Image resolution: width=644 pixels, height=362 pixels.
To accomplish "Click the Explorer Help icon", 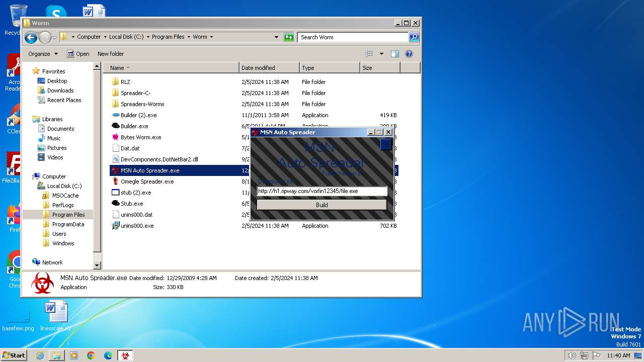I will coord(409,54).
